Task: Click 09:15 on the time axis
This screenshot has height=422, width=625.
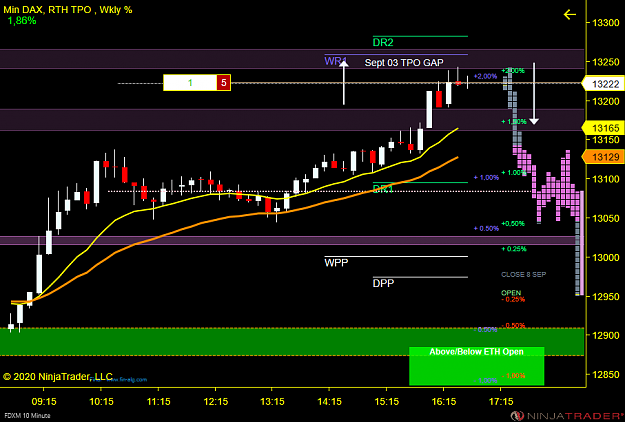Action: (44, 401)
